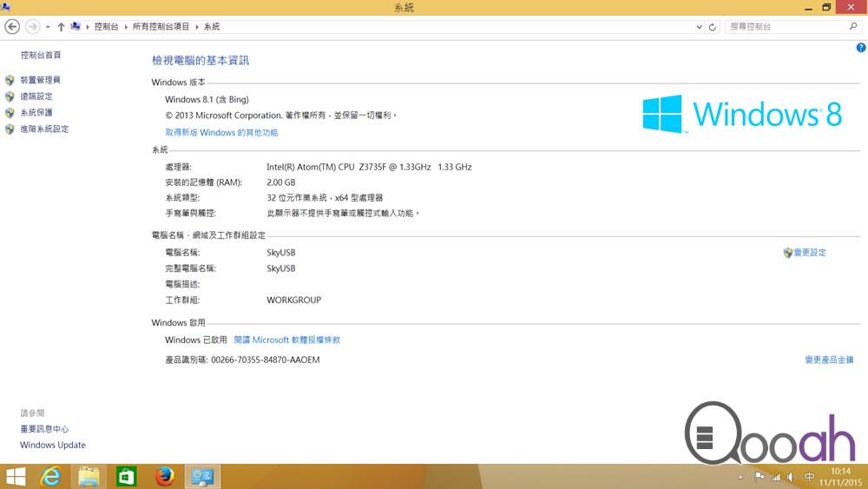Open 閱讀 Microsoft 軟體授權條款 link
868x489 pixels.
[x=286, y=340]
